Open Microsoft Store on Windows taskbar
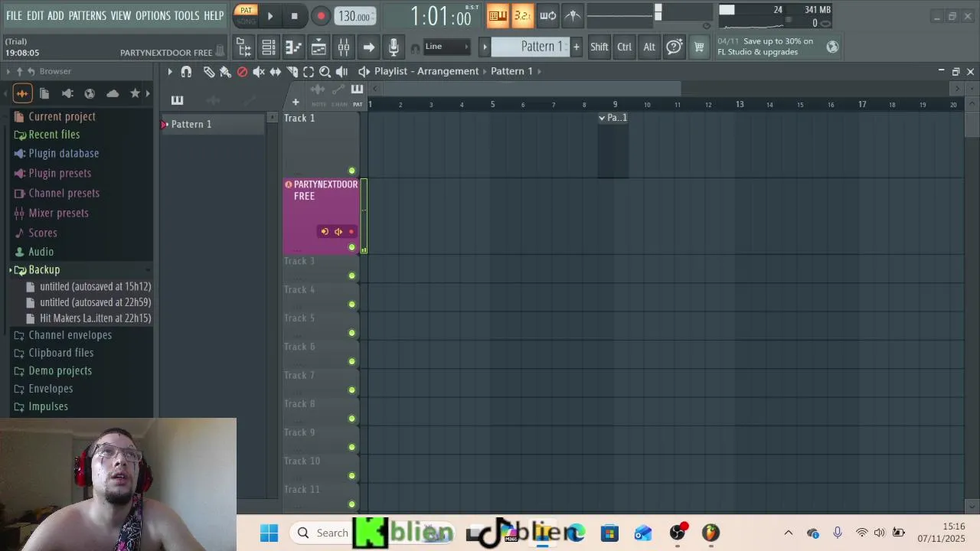Image resolution: width=980 pixels, height=551 pixels. [x=609, y=533]
